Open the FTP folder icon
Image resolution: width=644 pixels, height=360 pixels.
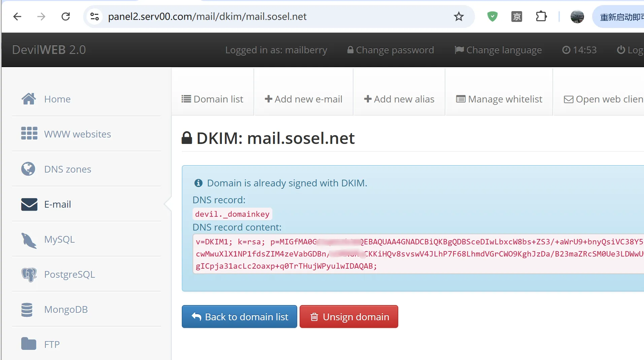click(x=29, y=344)
